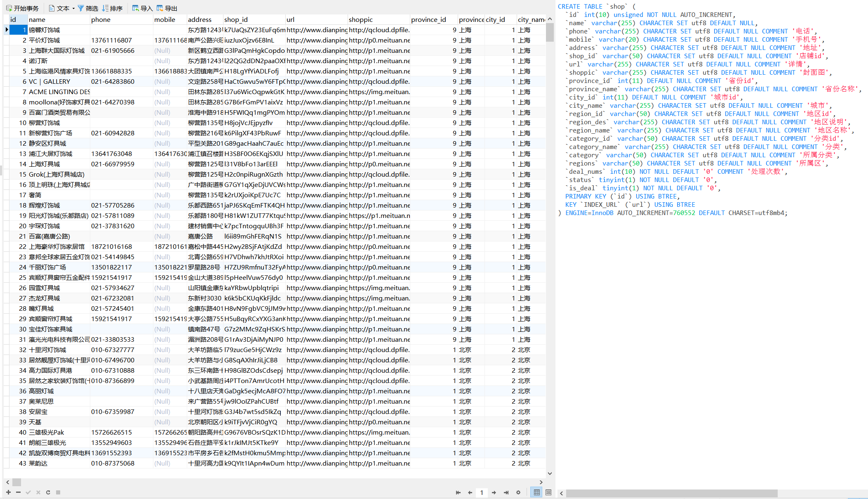This screenshot has height=499, width=868.
Task: Expand the 文本 dropdown arrow
Action: point(73,8)
